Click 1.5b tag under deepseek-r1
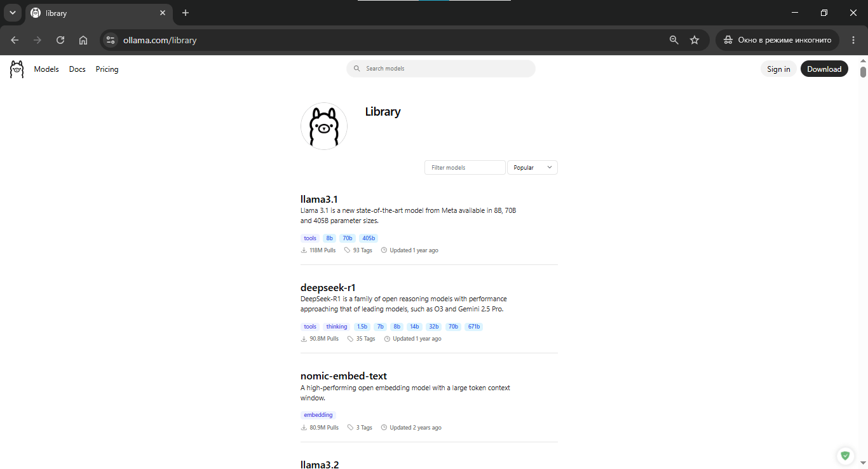868x469 pixels. pyautogui.click(x=362, y=327)
